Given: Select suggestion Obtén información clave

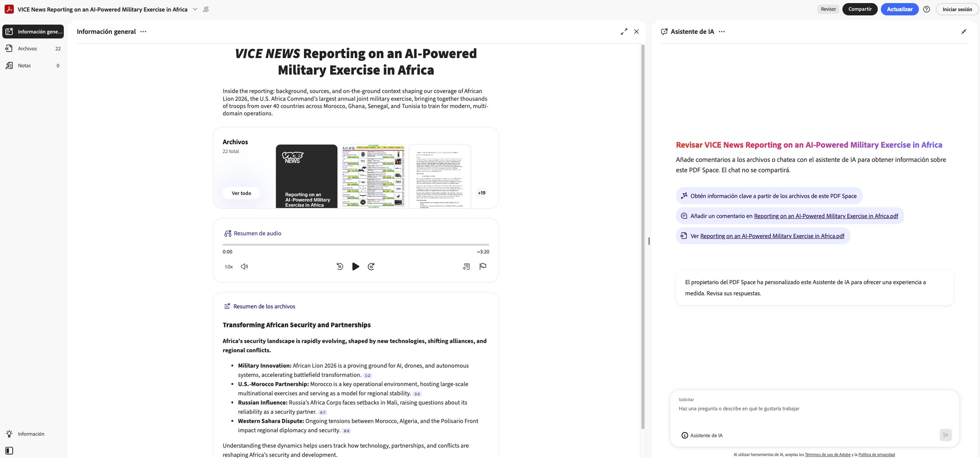Looking at the screenshot, I should point(769,196).
